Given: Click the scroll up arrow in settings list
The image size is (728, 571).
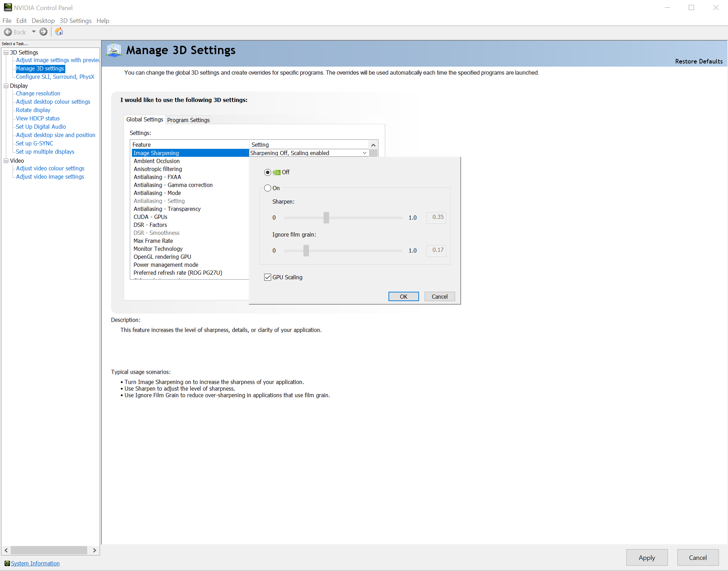Looking at the screenshot, I should 373,145.
